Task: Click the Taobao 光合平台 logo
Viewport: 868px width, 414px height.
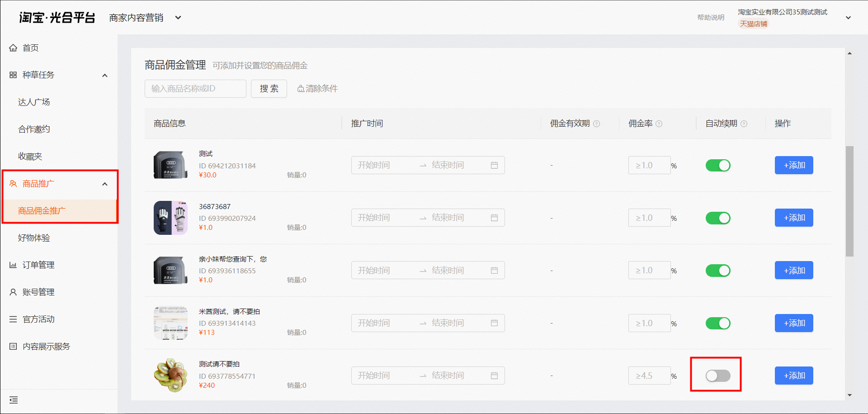Action: pos(57,18)
